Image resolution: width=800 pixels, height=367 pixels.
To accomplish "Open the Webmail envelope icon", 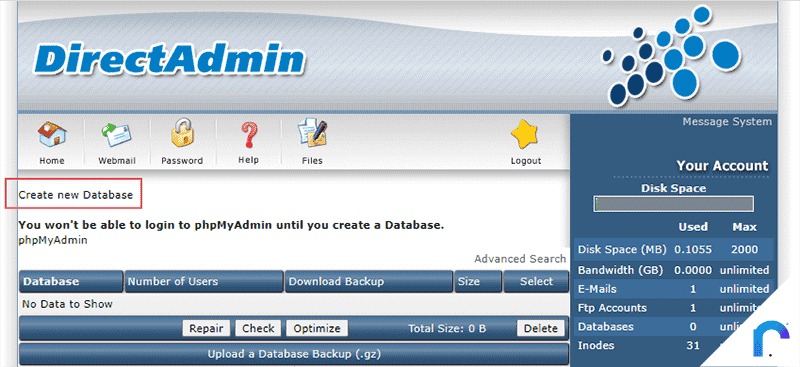I will pyautogui.click(x=116, y=135).
